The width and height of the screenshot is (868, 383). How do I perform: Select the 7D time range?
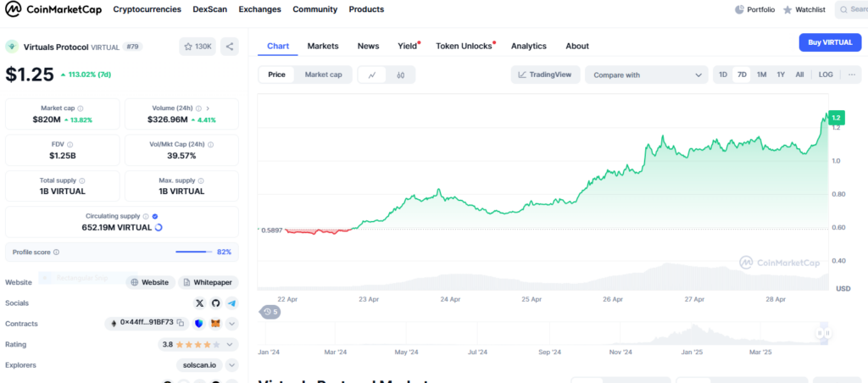pos(742,75)
